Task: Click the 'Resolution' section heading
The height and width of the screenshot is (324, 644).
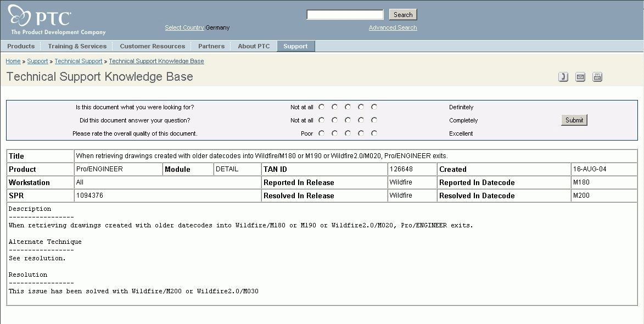Action: click(x=28, y=275)
